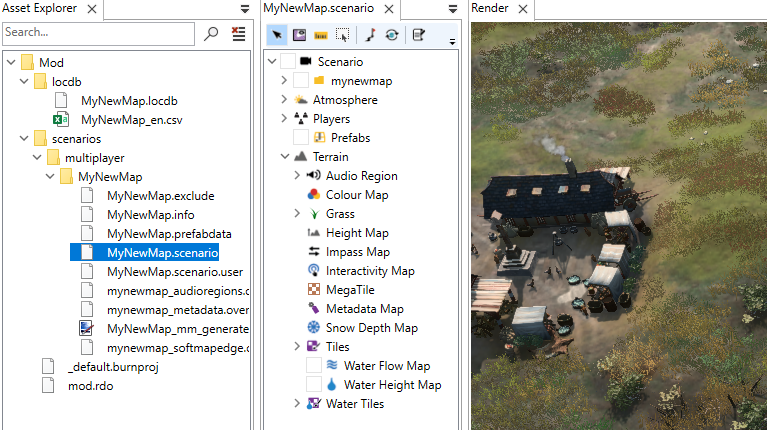Screen dimensions: 767x430
Task: Select the MyNewMap.info file
Action: click(x=151, y=215)
